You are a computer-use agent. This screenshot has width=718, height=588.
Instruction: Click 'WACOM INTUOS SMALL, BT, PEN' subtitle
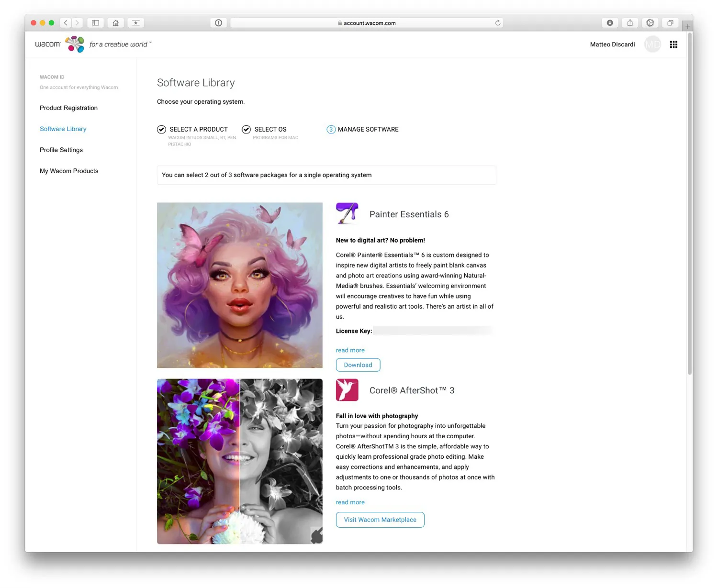[x=202, y=137]
